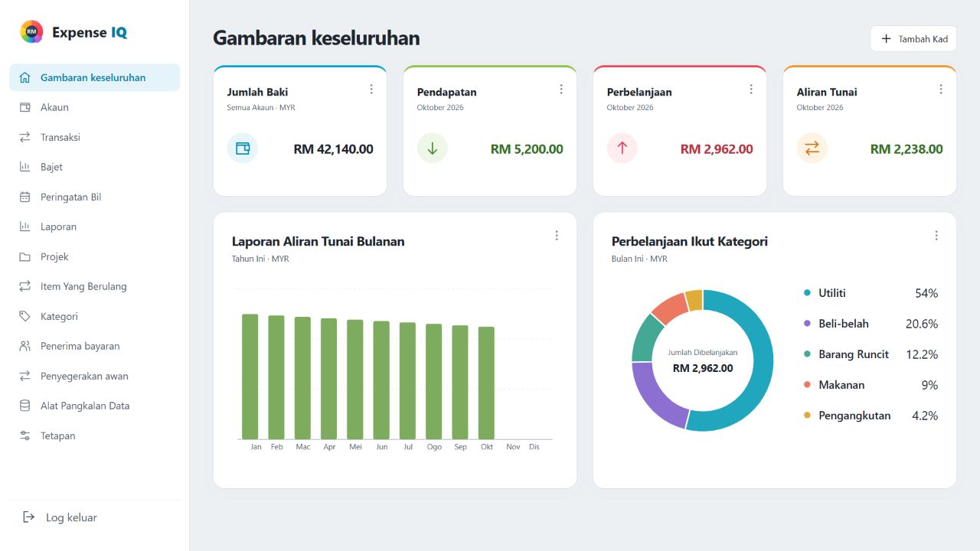980x551 pixels.
Task: Open the Bajet page
Action: point(95,167)
